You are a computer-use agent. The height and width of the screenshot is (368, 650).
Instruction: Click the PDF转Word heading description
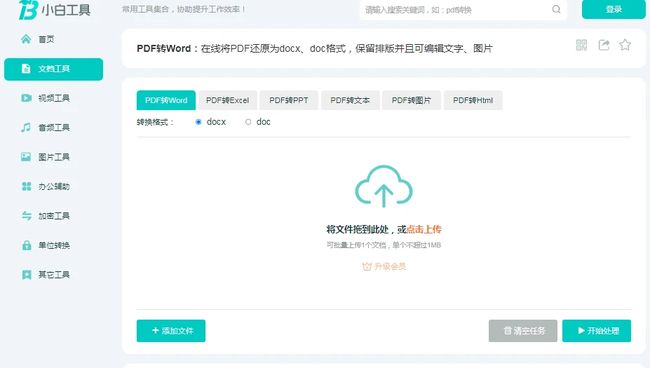coord(314,48)
